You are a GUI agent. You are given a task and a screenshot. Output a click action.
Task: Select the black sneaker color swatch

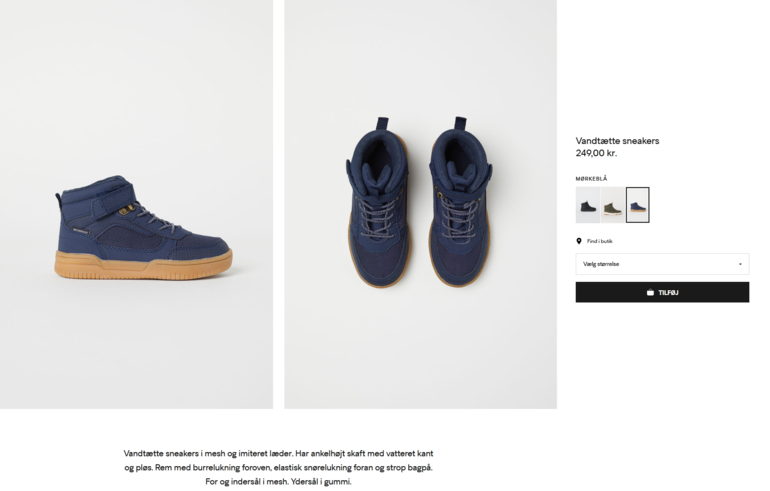[x=588, y=205]
